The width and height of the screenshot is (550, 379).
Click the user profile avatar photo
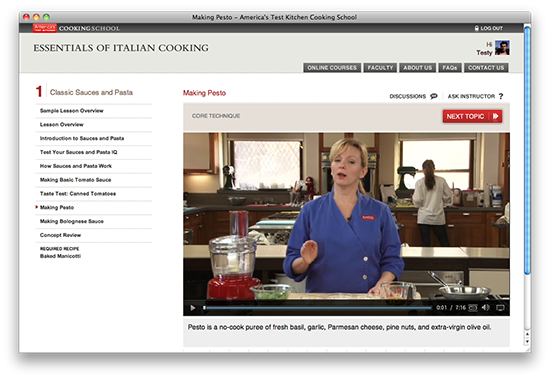click(502, 48)
